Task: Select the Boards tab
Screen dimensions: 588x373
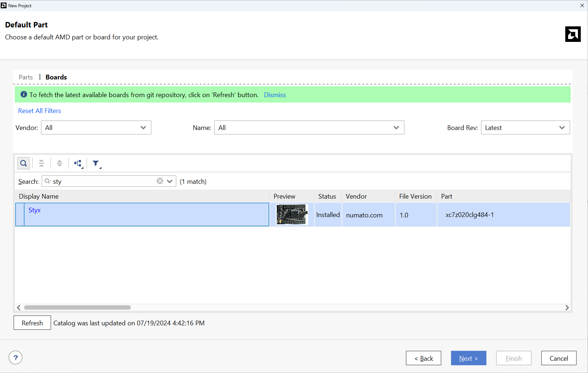Action: [x=56, y=77]
